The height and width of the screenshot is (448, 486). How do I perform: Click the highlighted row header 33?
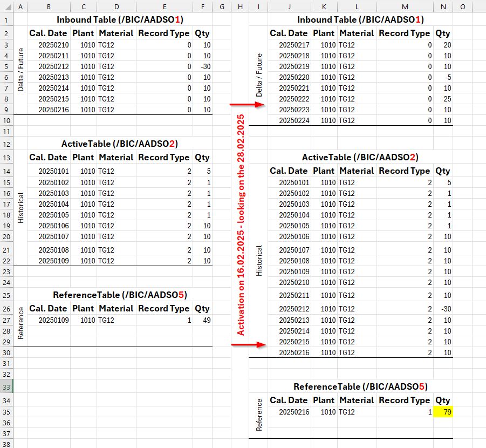5,387
